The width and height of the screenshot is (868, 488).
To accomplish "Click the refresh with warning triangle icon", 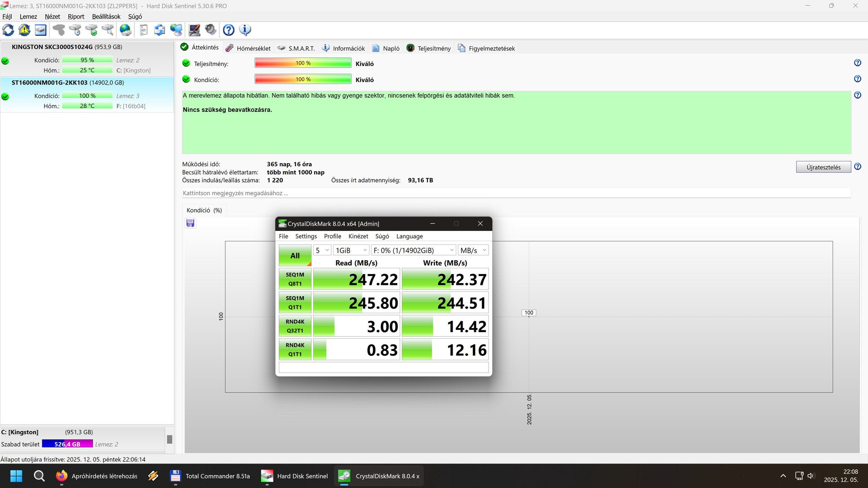I will coord(24,30).
